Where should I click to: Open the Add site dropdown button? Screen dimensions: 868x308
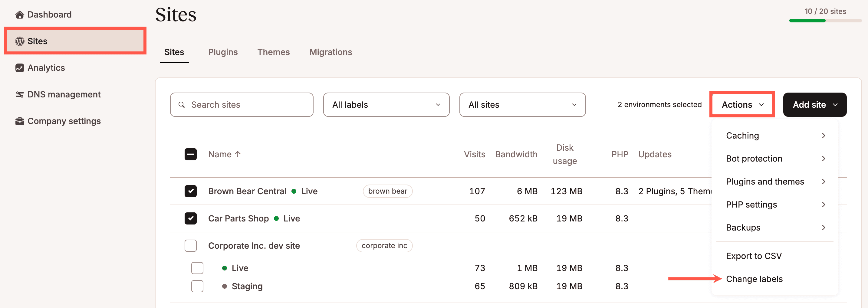click(x=814, y=105)
